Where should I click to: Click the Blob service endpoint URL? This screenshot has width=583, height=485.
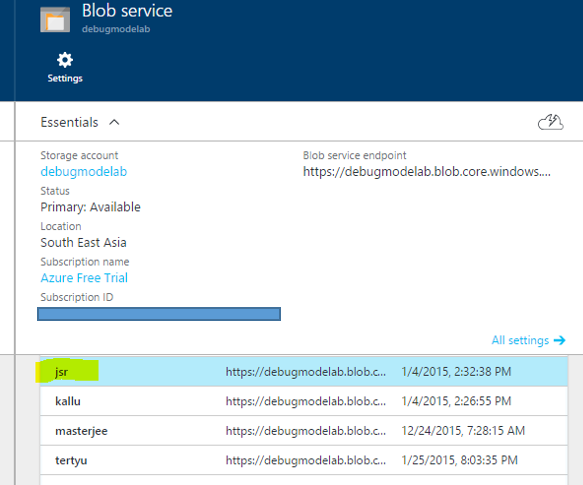point(426,171)
